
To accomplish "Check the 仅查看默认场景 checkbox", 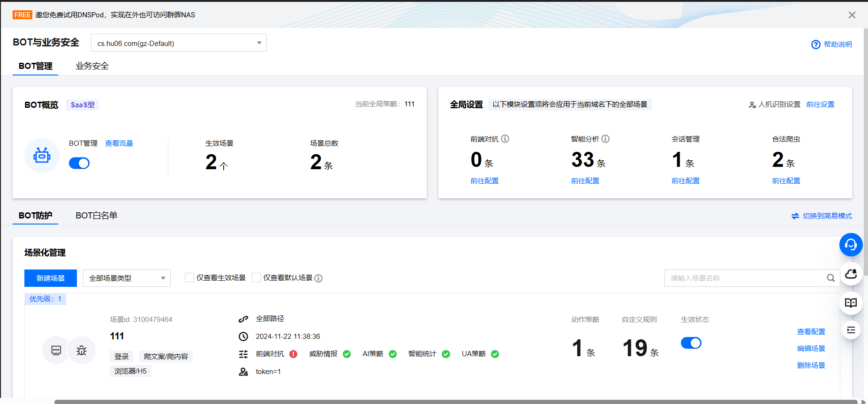I will pos(257,277).
